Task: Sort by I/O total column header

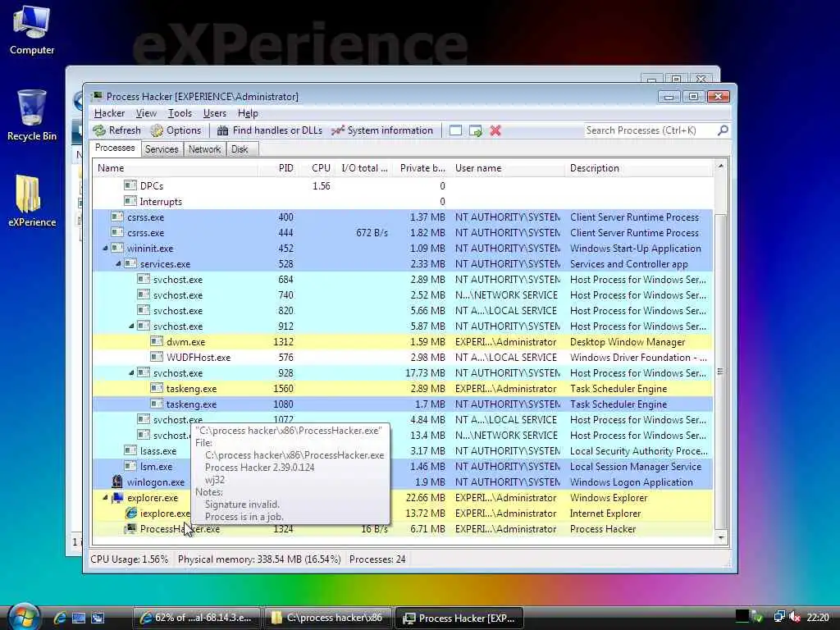Action: click(x=365, y=167)
